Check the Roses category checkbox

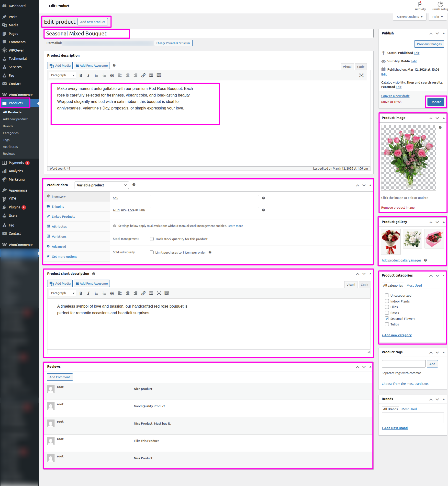[x=387, y=313]
